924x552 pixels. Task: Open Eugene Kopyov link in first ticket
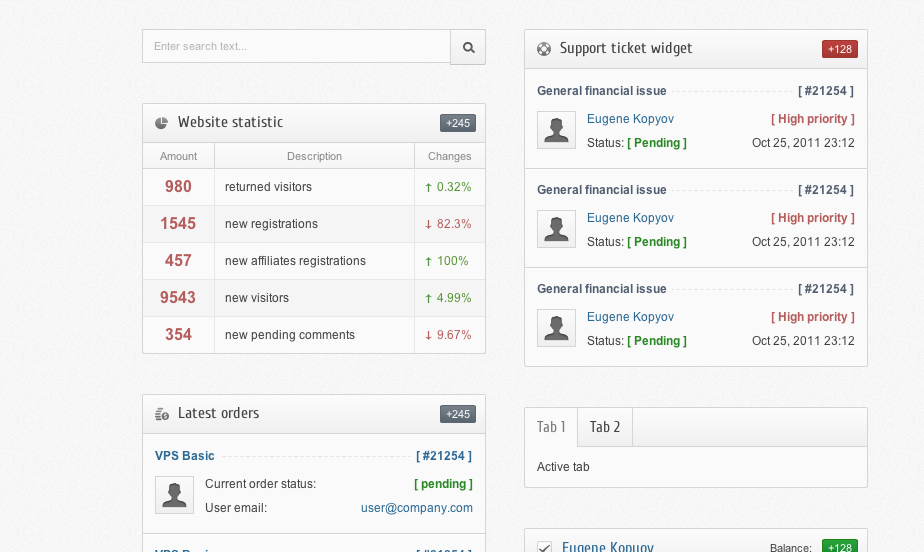pos(630,119)
